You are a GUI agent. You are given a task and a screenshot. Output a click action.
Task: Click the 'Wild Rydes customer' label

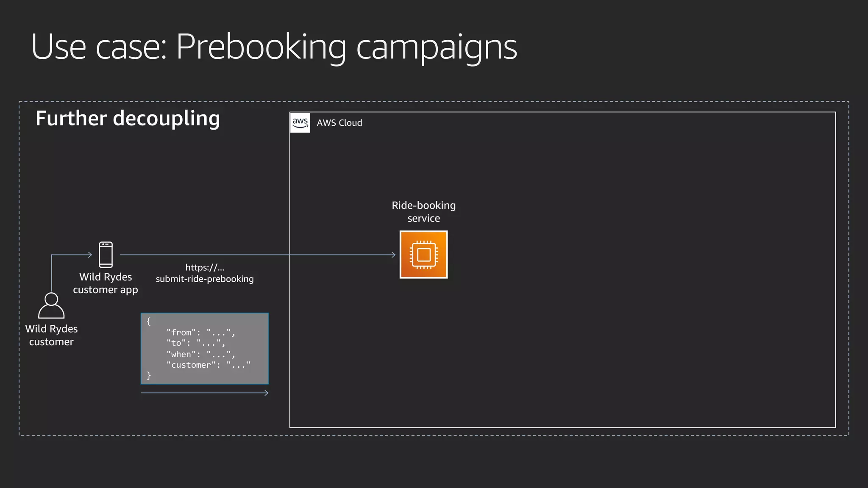(x=51, y=335)
